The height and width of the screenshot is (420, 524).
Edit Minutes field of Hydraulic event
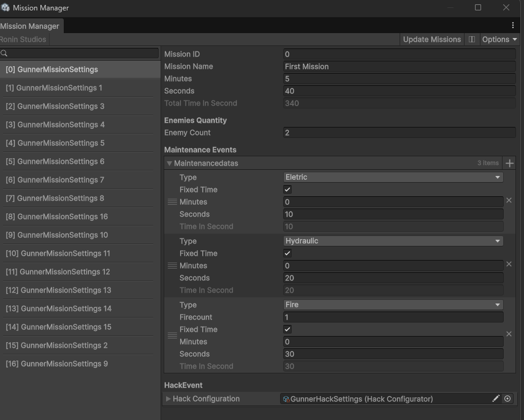point(393,266)
